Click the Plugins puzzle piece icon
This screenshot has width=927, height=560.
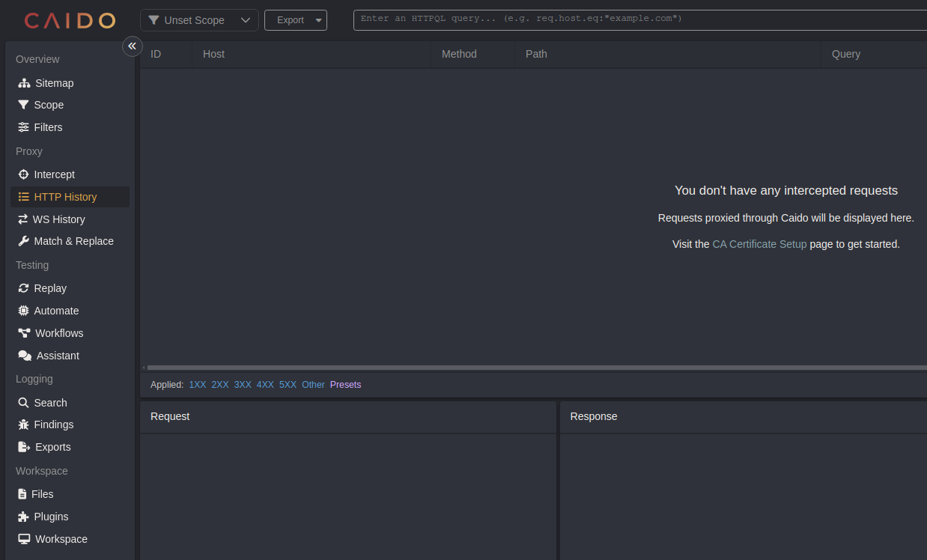coord(23,517)
